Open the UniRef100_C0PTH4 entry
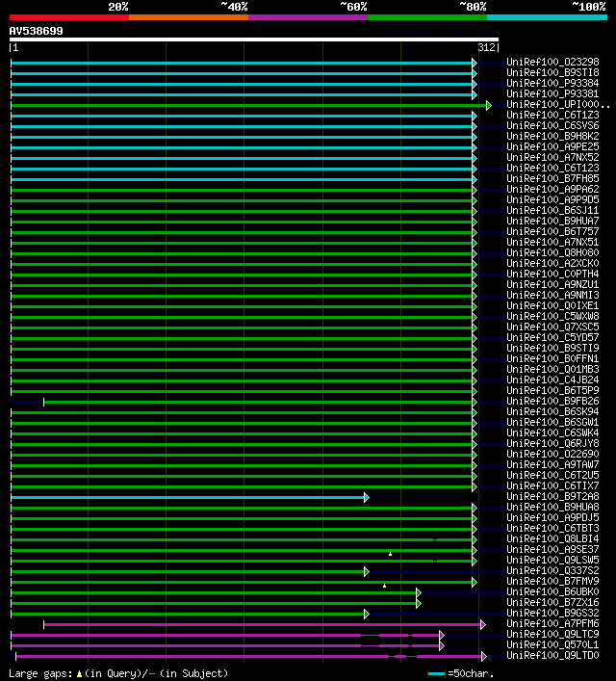 [552, 275]
